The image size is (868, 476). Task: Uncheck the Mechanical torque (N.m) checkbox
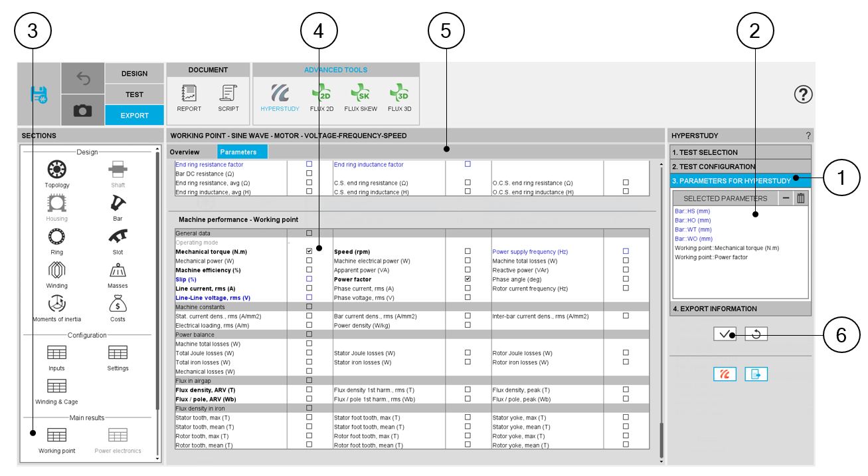(309, 252)
